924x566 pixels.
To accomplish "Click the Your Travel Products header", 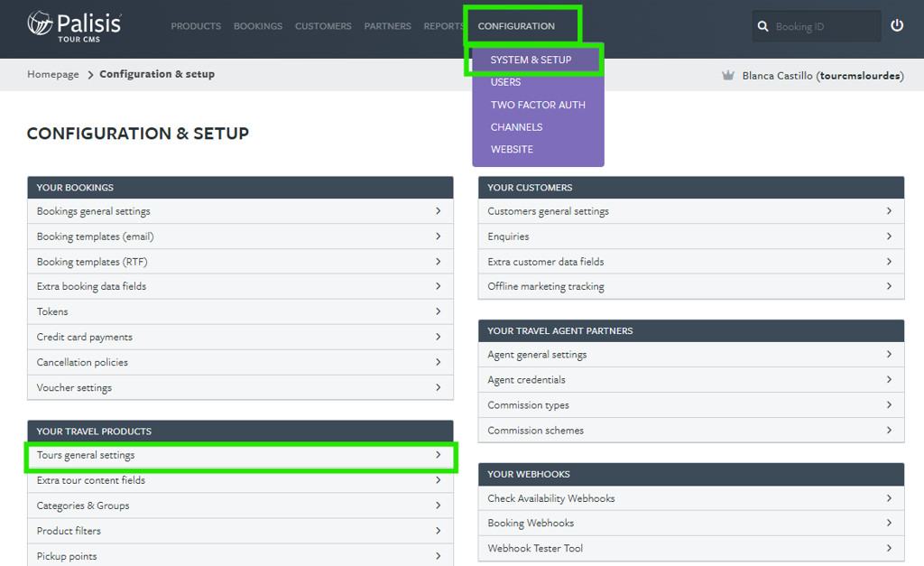I will [x=240, y=431].
